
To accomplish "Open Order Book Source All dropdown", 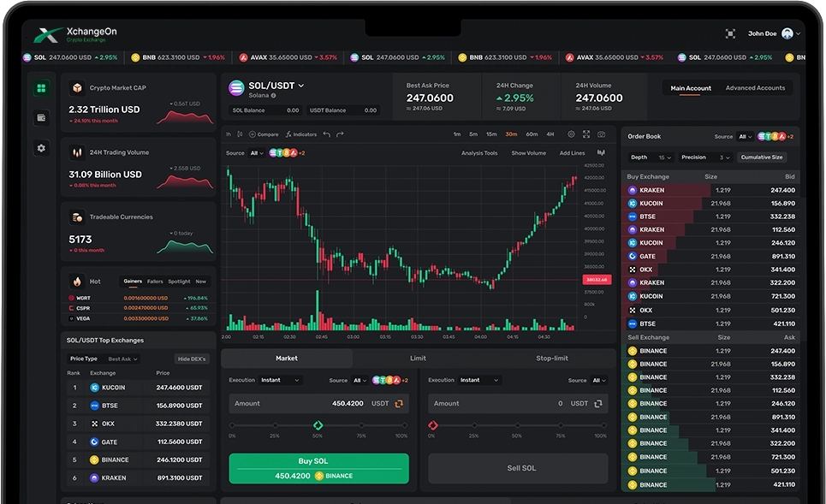I will (745, 136).
